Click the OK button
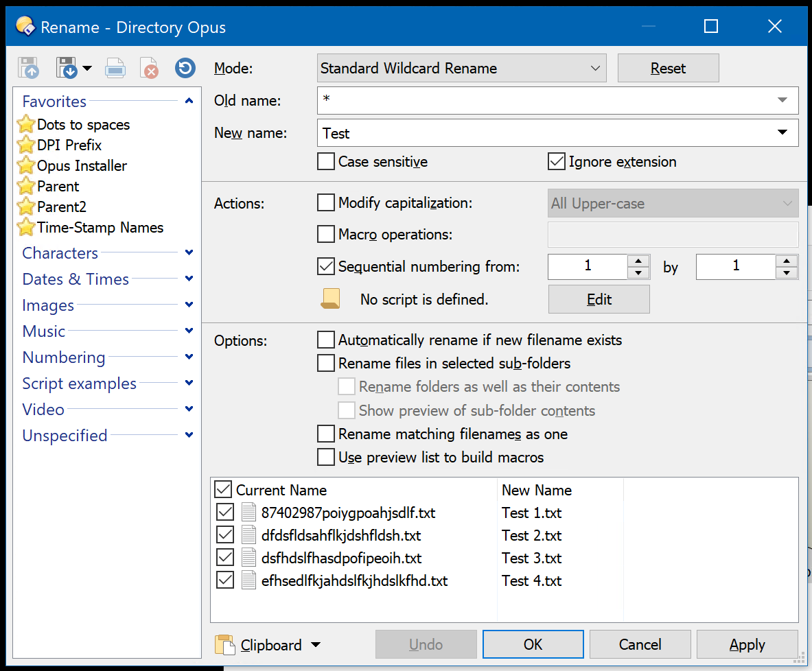This screenshot has height=671, width=812. (533, 644)
